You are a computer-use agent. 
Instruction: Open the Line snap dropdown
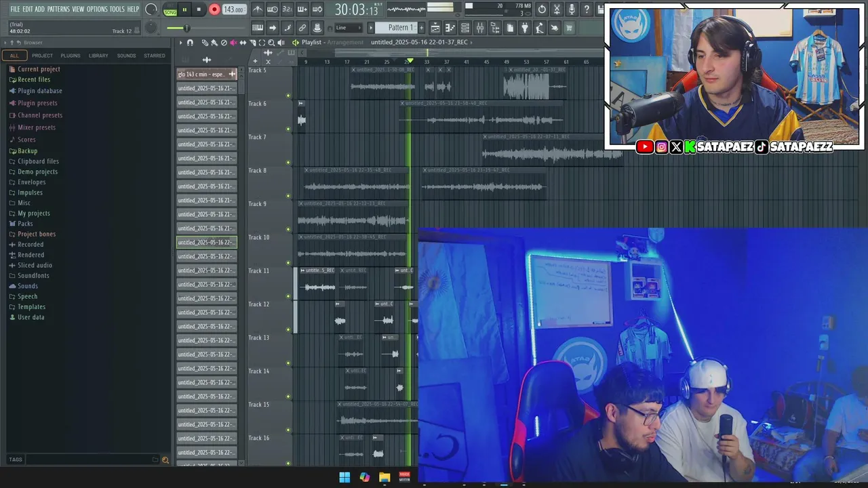[349, 28]
